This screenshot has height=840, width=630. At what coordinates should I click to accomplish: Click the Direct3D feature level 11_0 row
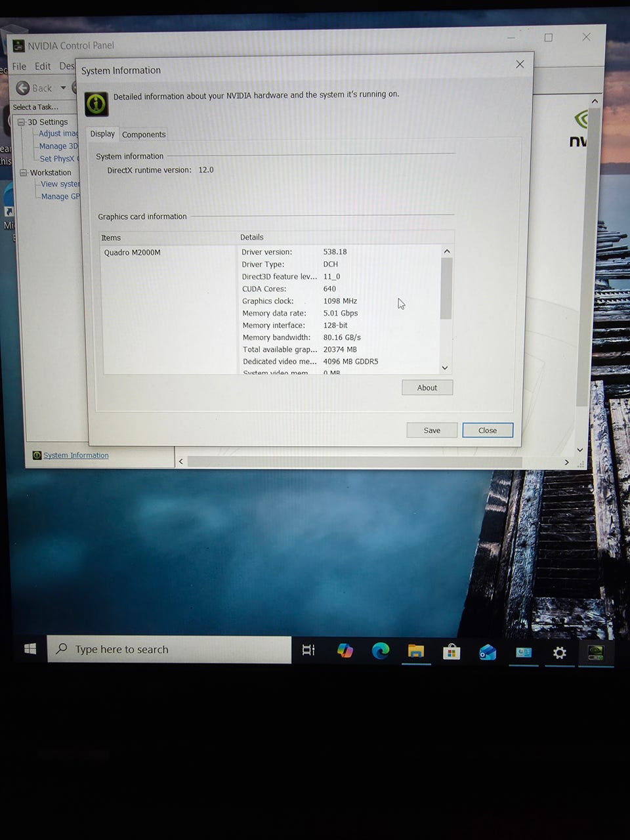coord(291,277)
